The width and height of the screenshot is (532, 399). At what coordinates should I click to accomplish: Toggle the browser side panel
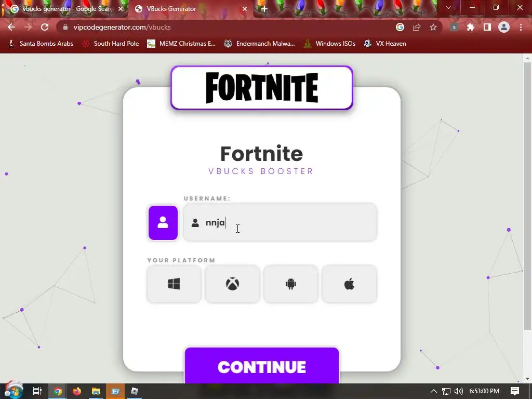coord(487,27)
